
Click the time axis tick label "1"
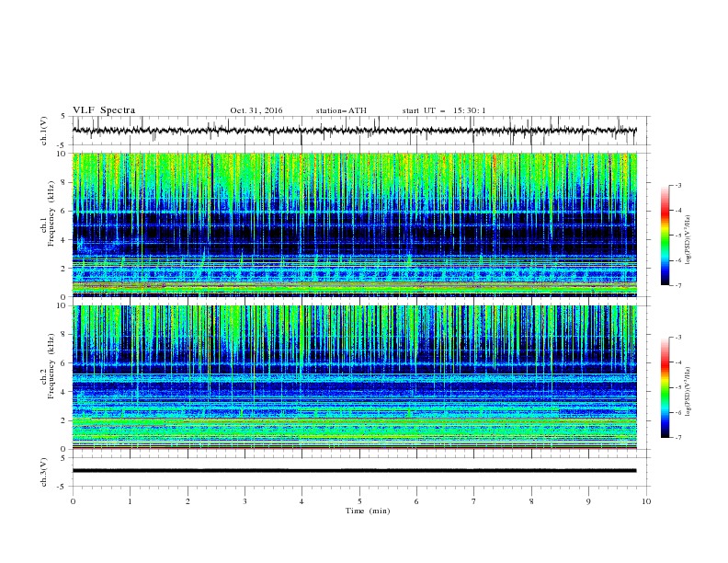click(x=130, y=501)
